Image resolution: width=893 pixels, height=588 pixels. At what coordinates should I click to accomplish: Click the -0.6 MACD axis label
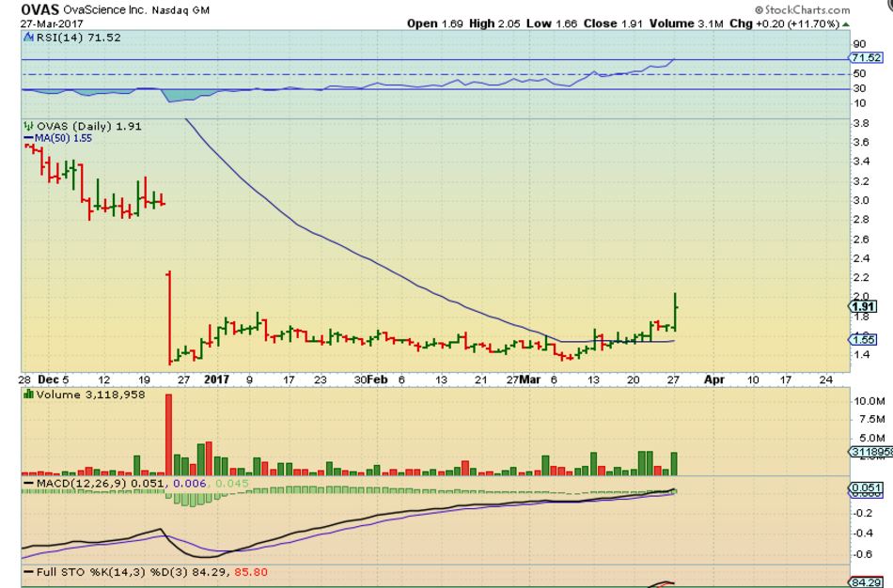click(864, 554)
